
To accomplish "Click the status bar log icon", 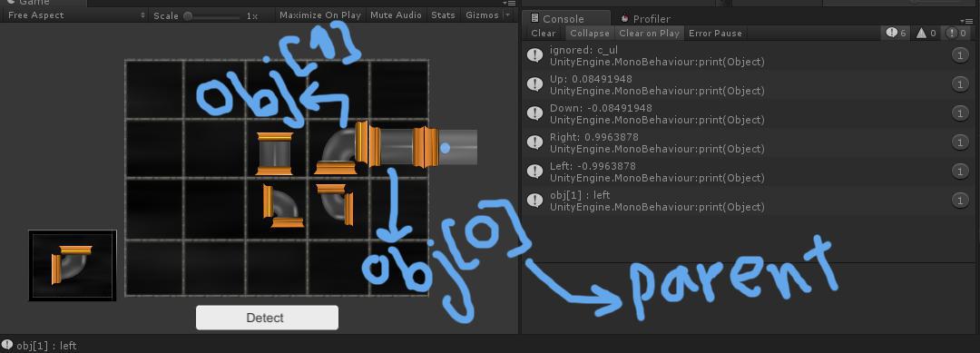I will click(7, 345).
